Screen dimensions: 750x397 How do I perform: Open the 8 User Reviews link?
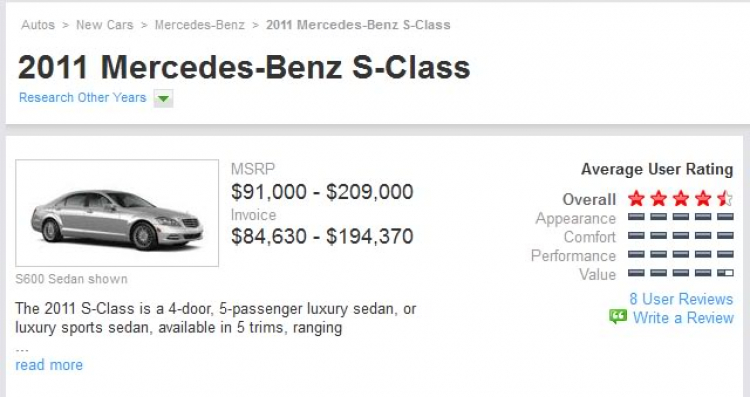(x=681, y=299)
